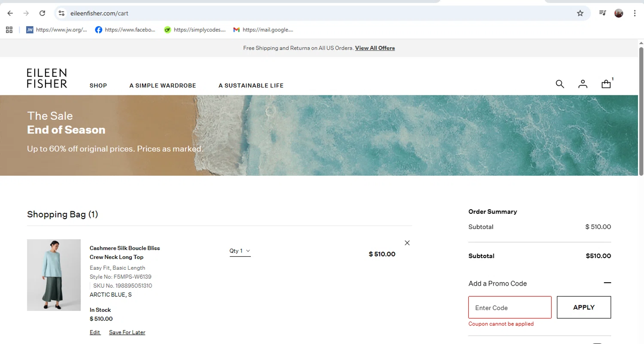Open the apps grid in the bookmarks bar
Viewport: 644px width, 344px height.
[x=9, y=30]
